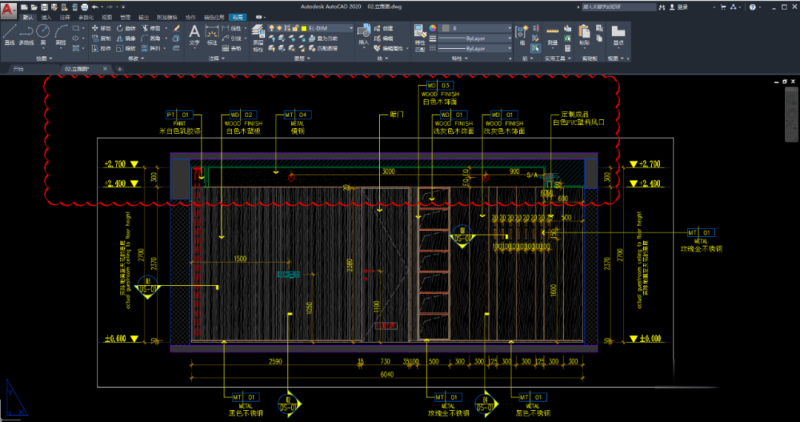Open the Insert (插入) ribbon tab
The width and height of the screenshot is (800, 422).
(x=46, y=18)
